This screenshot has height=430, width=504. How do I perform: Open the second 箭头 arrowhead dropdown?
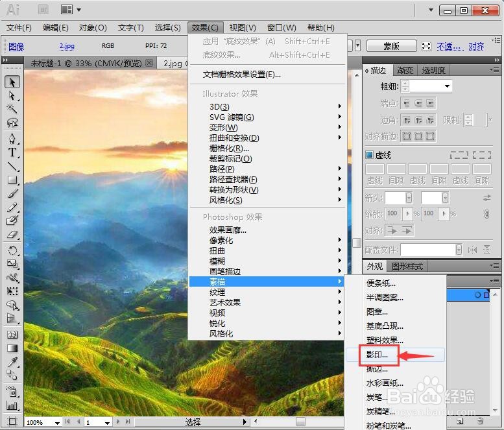(445, 198)
